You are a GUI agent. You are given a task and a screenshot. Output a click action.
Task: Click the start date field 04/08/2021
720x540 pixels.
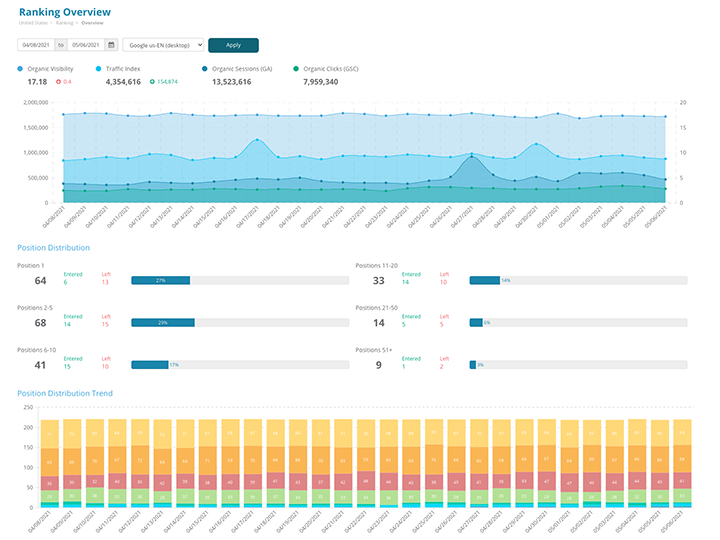pyautogui.click(x=35, y=45)
